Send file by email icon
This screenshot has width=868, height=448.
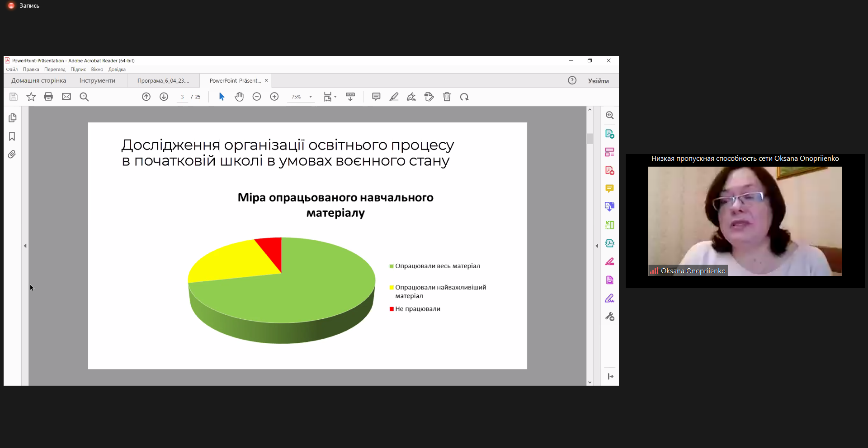66,97
